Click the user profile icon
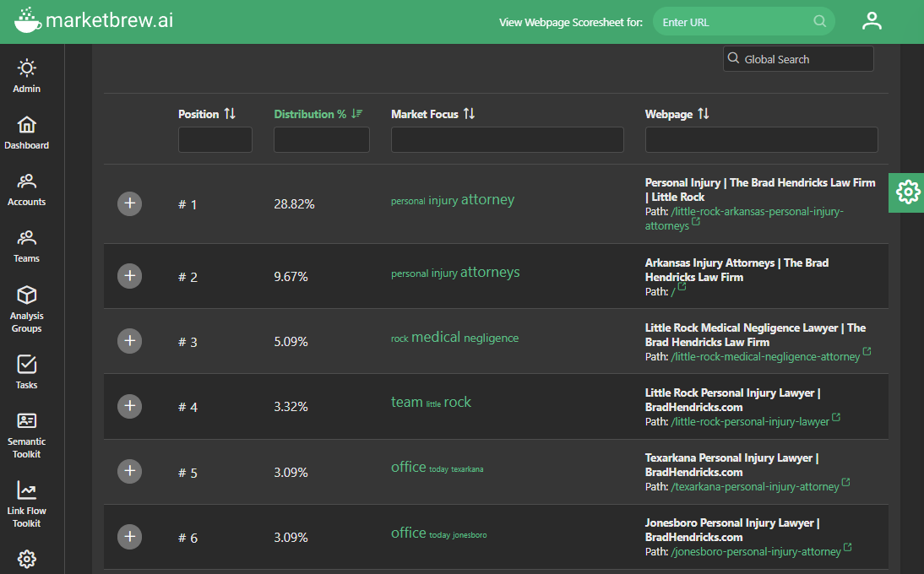 pyautogui.click(x=872, y=21)
